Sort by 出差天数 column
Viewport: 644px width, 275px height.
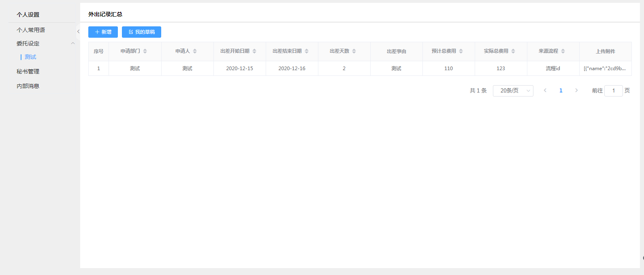coord(354,51)
